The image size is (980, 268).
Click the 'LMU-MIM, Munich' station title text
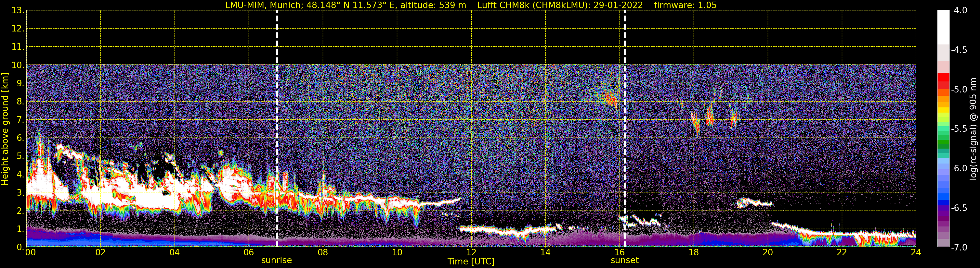tap(264, 5)
